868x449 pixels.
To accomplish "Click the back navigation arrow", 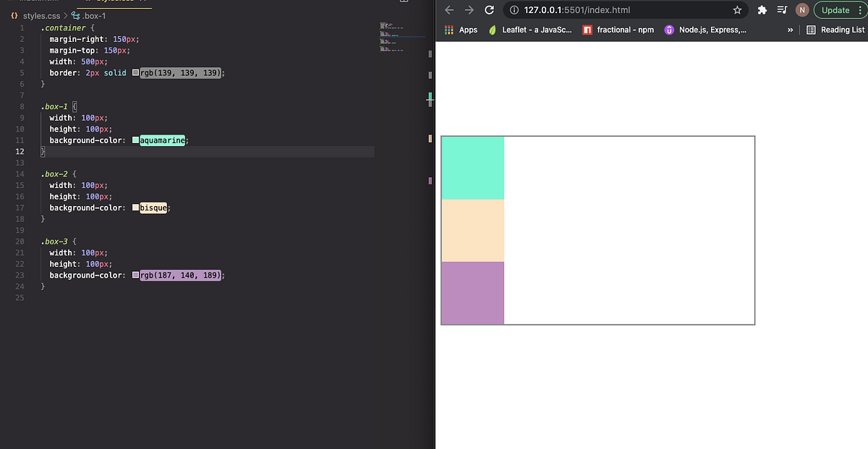I will pyautogui.click(x=448, y=10).
